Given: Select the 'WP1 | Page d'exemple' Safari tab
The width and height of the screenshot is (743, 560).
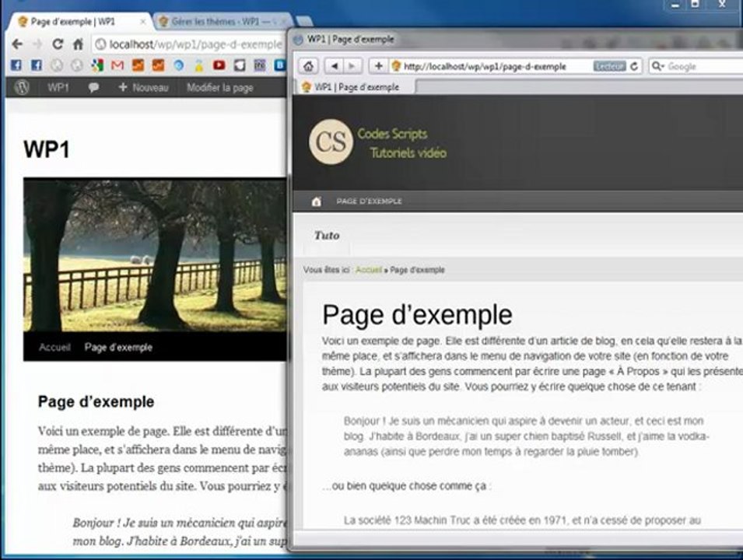Looking at the screenshot, I should [356, 87].
